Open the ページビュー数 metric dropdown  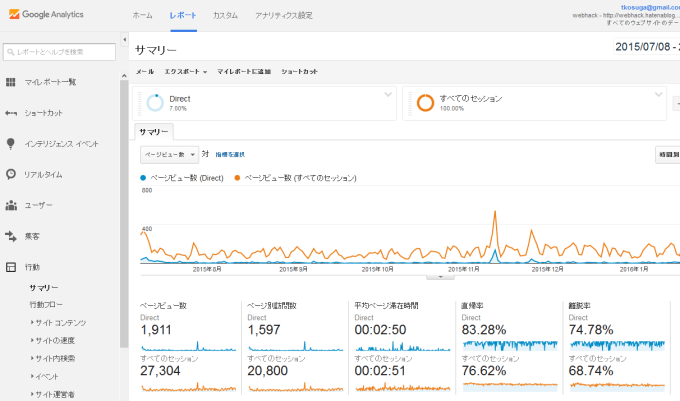(167, 155)
